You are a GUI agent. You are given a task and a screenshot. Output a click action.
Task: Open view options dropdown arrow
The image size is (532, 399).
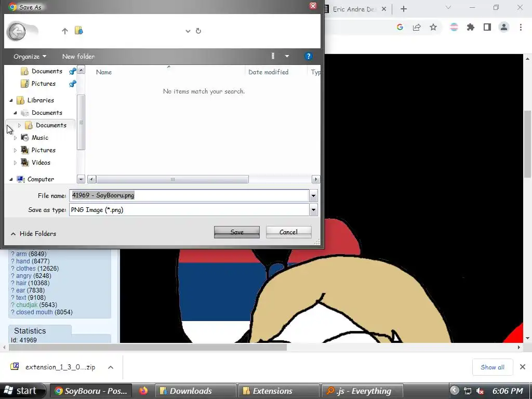[x=287, y=56]
